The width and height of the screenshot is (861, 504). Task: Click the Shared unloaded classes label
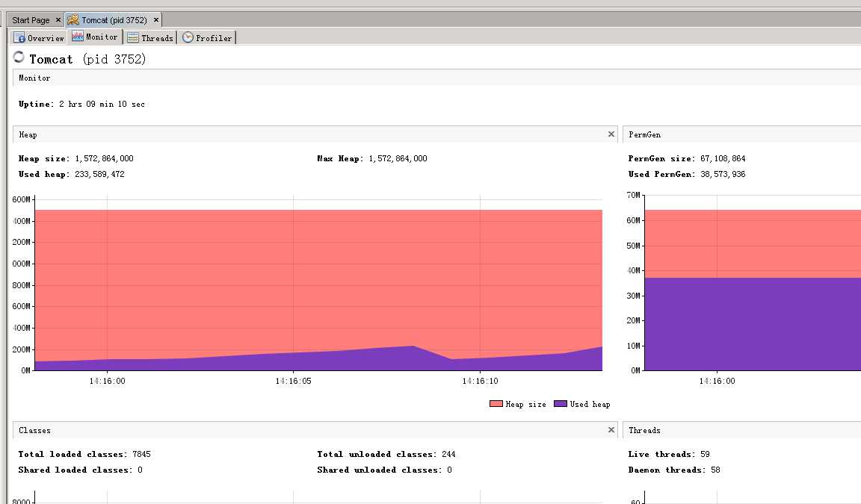380,470
